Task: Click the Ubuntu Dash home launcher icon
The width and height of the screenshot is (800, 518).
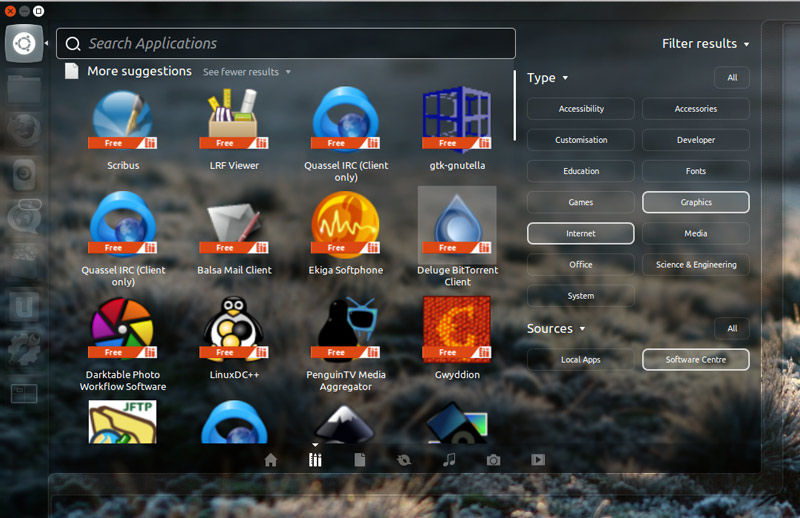Action: [x=24, y=43]
